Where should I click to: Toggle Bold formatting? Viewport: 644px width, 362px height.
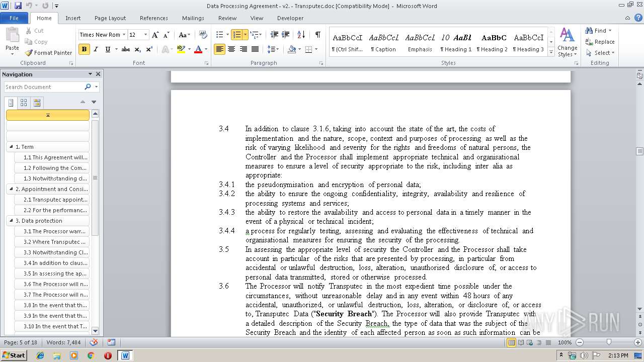pos(84,49)
